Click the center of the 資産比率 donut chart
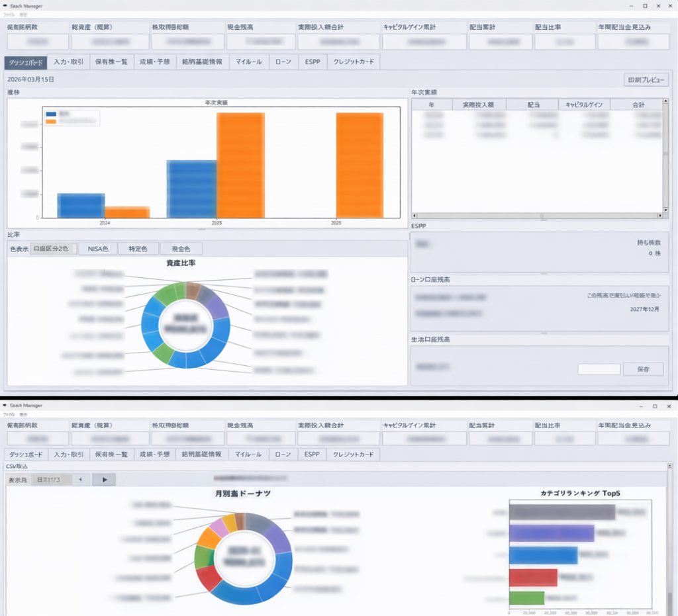This screenshot has width=678, height=616. tap(185, 324)
